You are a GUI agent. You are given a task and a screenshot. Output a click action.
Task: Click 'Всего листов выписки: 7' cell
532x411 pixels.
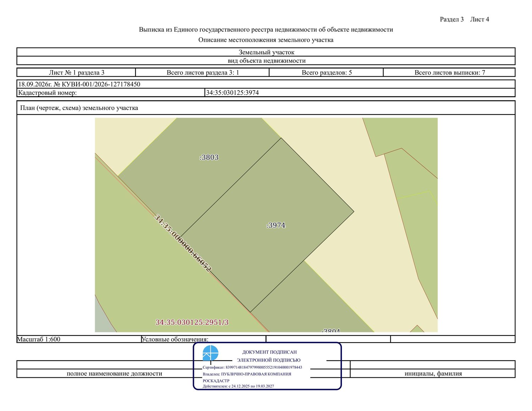449,72
